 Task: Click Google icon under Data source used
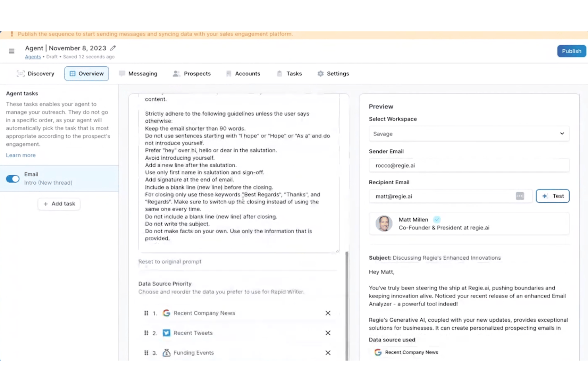click(378, 352)
